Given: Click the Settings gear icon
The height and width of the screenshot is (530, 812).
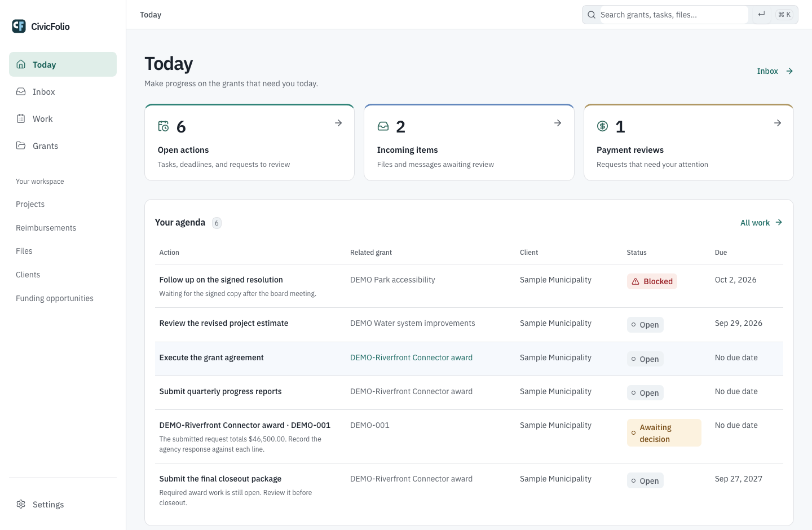Looking at the screenshot, I should point(21,504).
